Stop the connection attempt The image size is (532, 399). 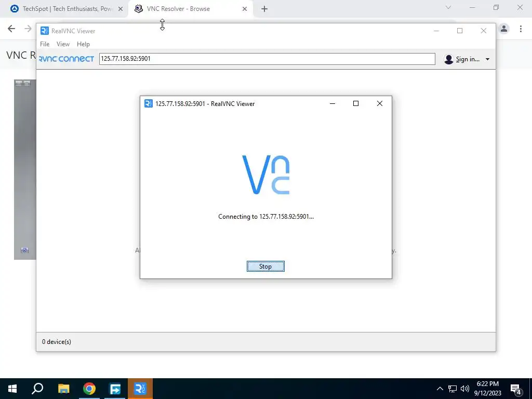coord(265,267)
